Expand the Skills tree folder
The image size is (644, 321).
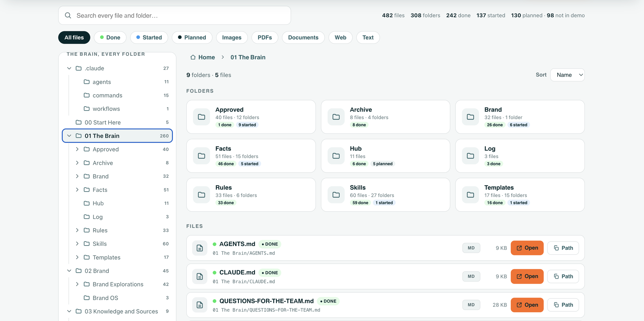(77, 244)
